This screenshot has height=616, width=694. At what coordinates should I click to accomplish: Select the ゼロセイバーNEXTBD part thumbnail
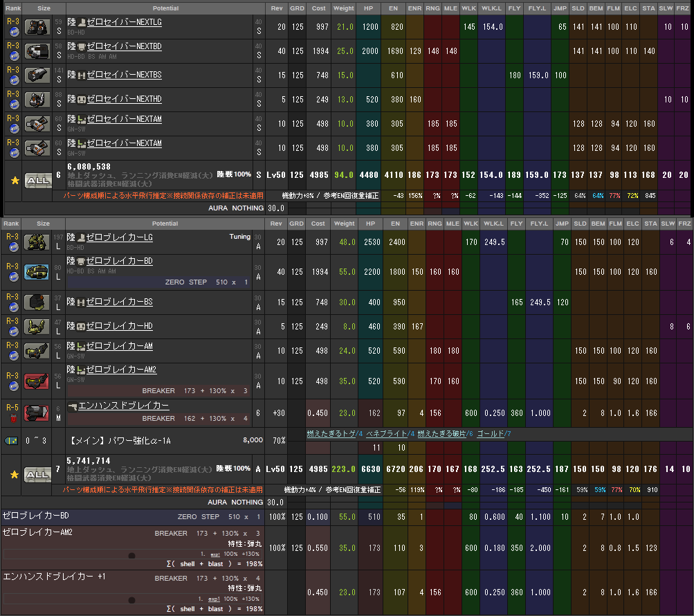(x=37, y=51)
